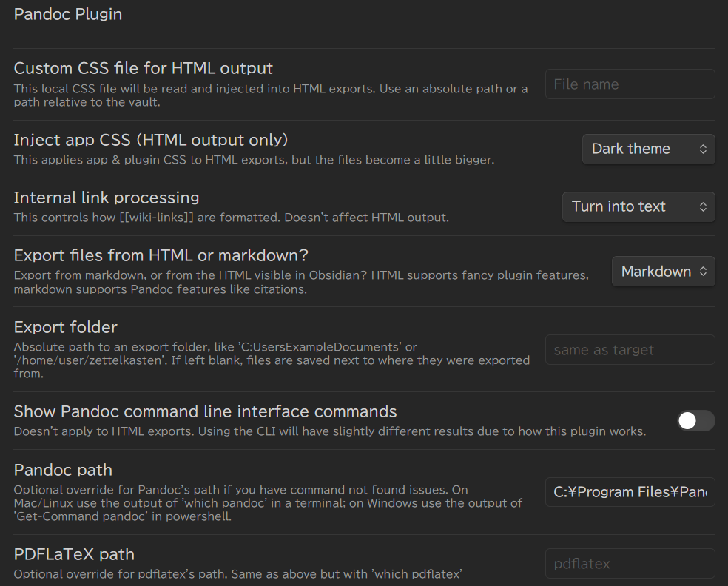728x586 pixels.
Task: Click the chevron arrows on Dark theme selector
Action: click(703, 149)
